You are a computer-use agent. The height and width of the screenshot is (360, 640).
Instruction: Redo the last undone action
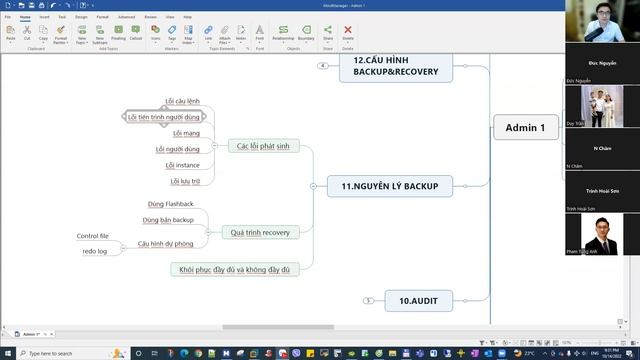pos(67,5)
